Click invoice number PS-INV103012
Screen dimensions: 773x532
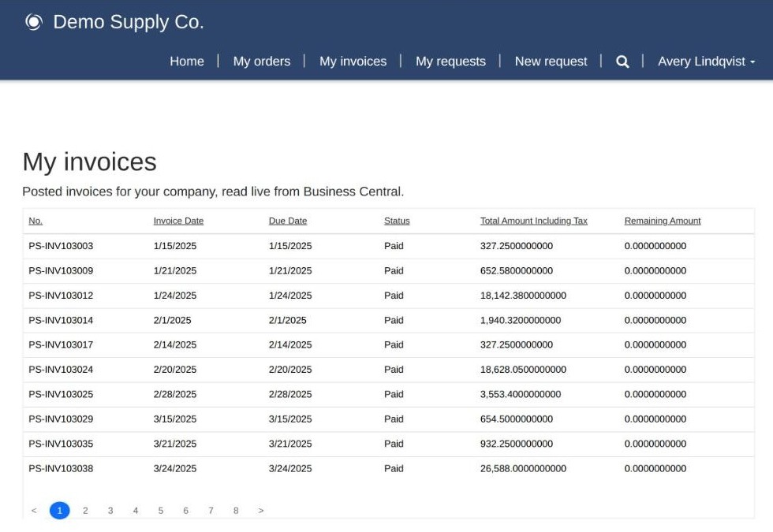(x=61, y=296)
